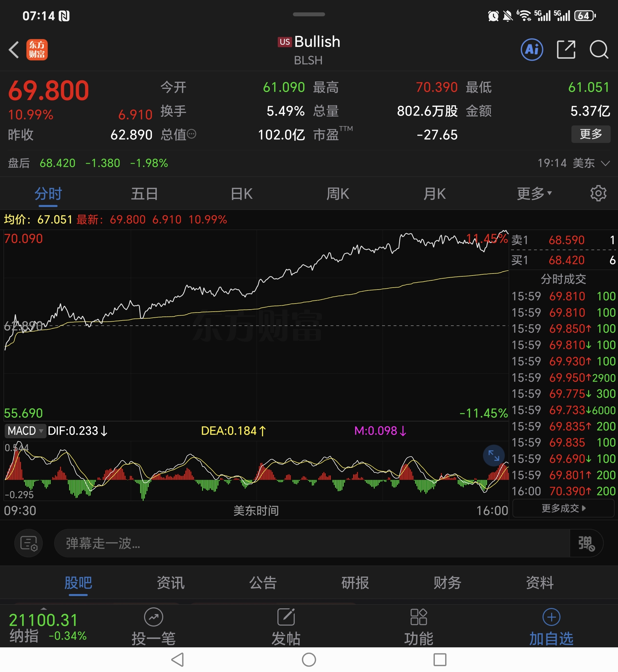Viewport: 618px width, 672px height.
Task: Tap the intraday price chart area
Action: point(256,325)
